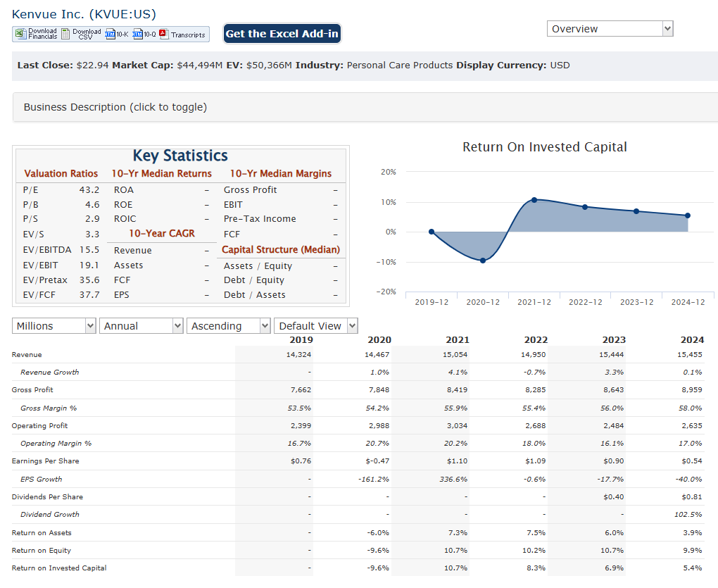Click the 2022-12 chart data point
This screenshot has width=718, height=588.
[x=585, y=207]
